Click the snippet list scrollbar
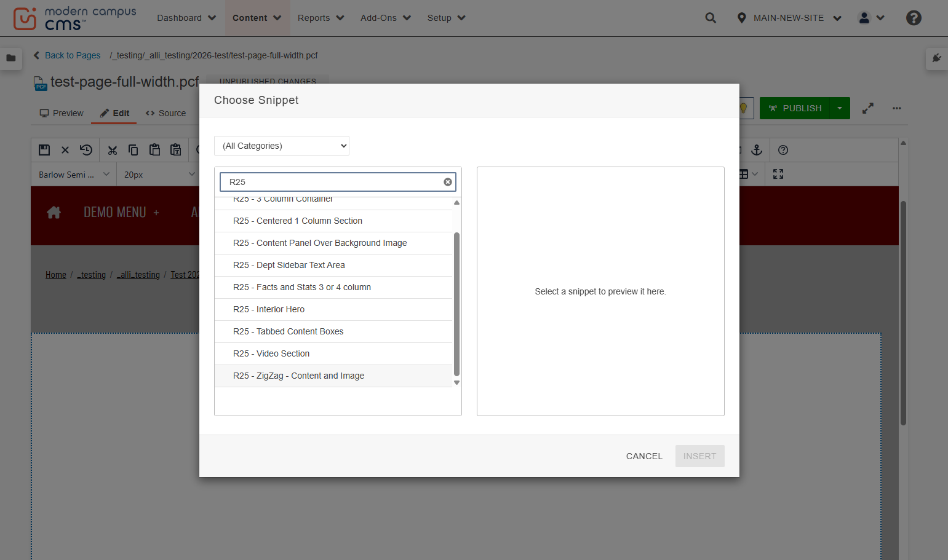This screenshot has height=560, width=948. point(456,304)
